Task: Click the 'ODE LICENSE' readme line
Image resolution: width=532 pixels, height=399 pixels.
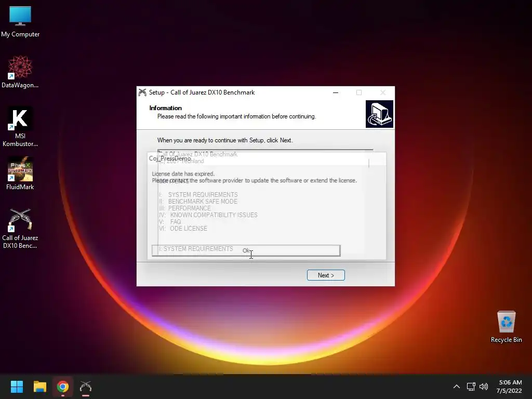Action: point(188,229)
